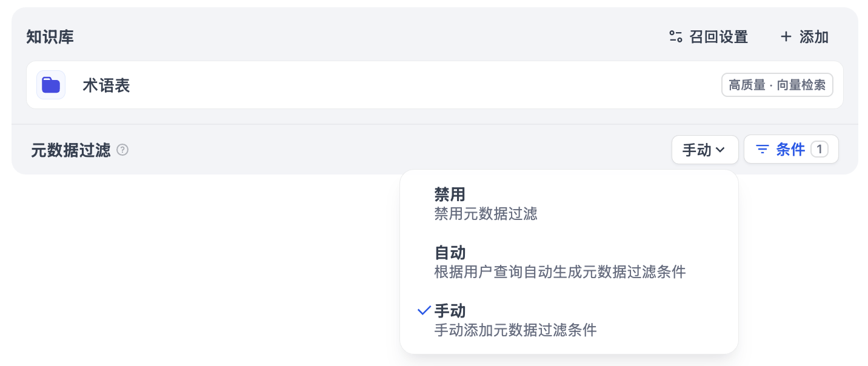Click the 高质量 · 向量检索 tag
The width and height of the screenshot is (868, 366).
777,85
